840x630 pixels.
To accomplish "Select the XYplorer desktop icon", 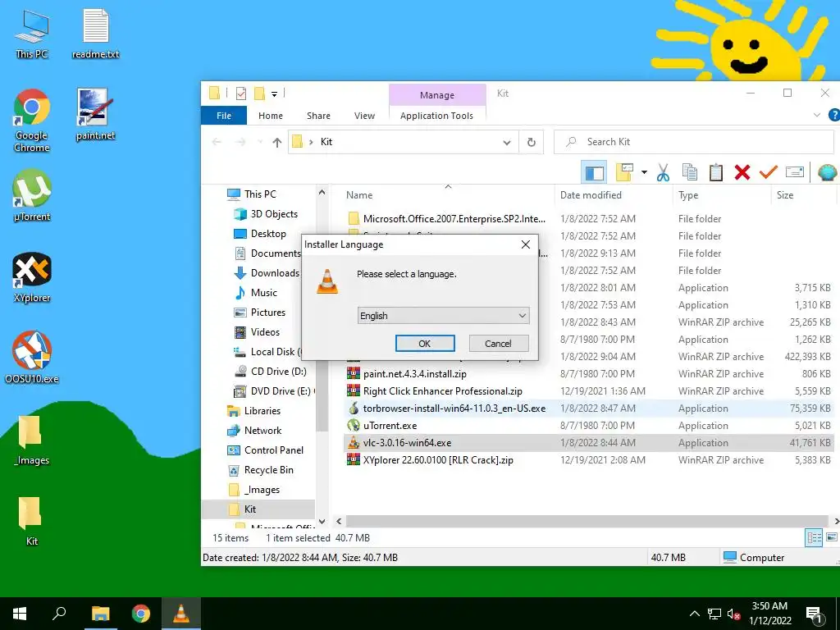I will [32, 277].
